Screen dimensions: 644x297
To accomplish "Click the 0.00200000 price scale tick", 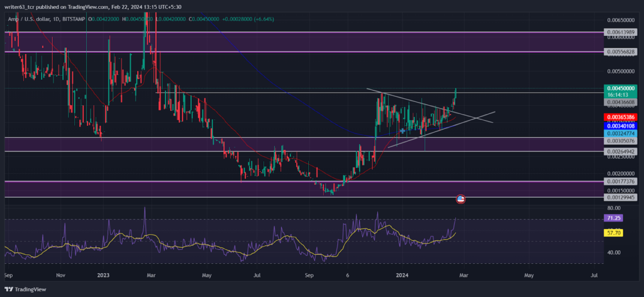I will pos(621,174).
